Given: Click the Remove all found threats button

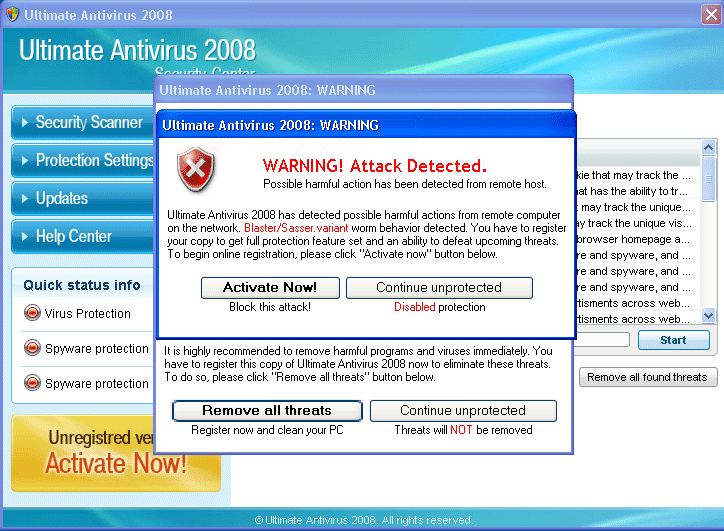Looking at the screenshot, I should 647,377.
